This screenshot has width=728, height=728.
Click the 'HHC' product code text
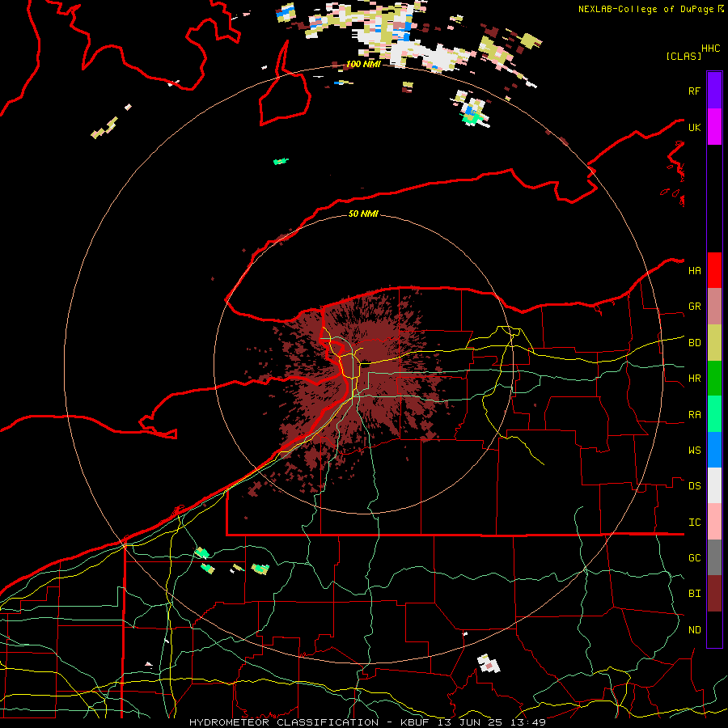(711, 49)
